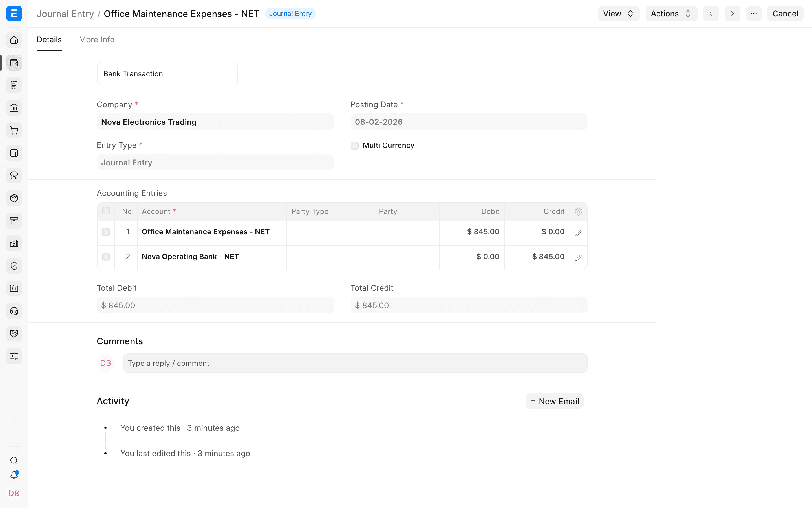Open the three-dots more options menu
The width and height of the screenshot is (812, 508).
click(x=754, y=14)
